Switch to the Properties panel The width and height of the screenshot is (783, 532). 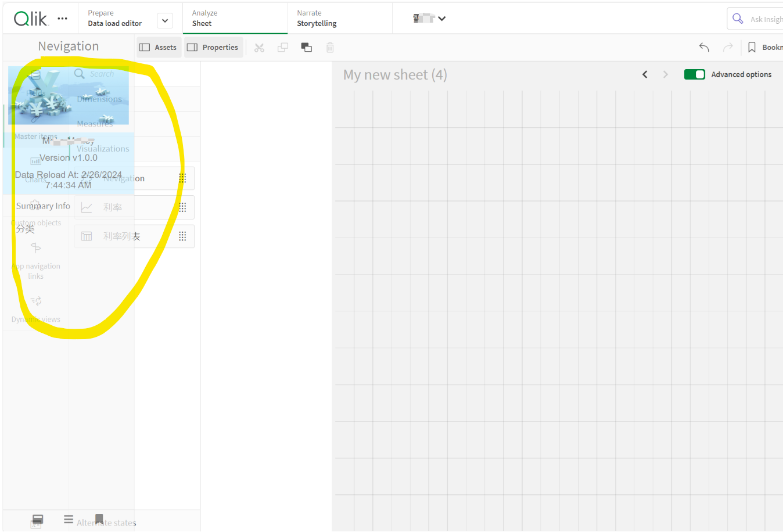pos(213,47)
